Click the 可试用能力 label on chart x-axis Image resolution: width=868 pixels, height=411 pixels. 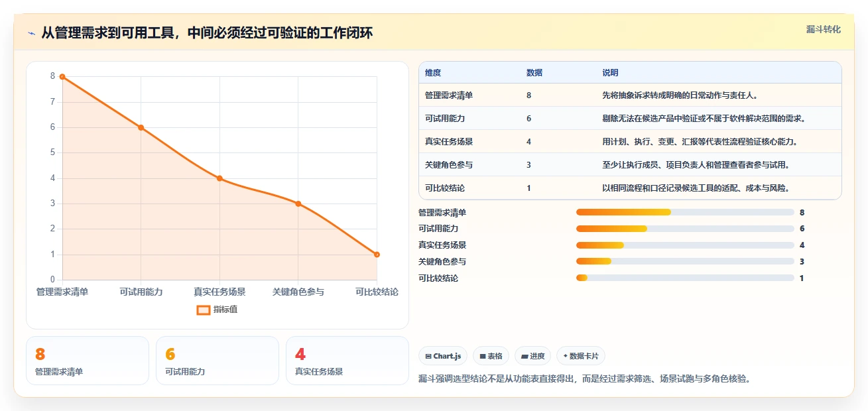141,292
